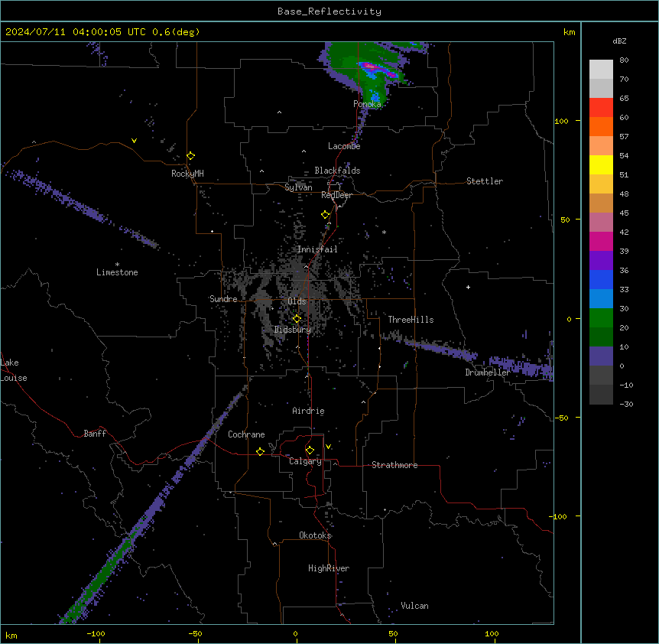Click the dBZ legend heading
The image size is (659, 644).
[x=619, y=41]
